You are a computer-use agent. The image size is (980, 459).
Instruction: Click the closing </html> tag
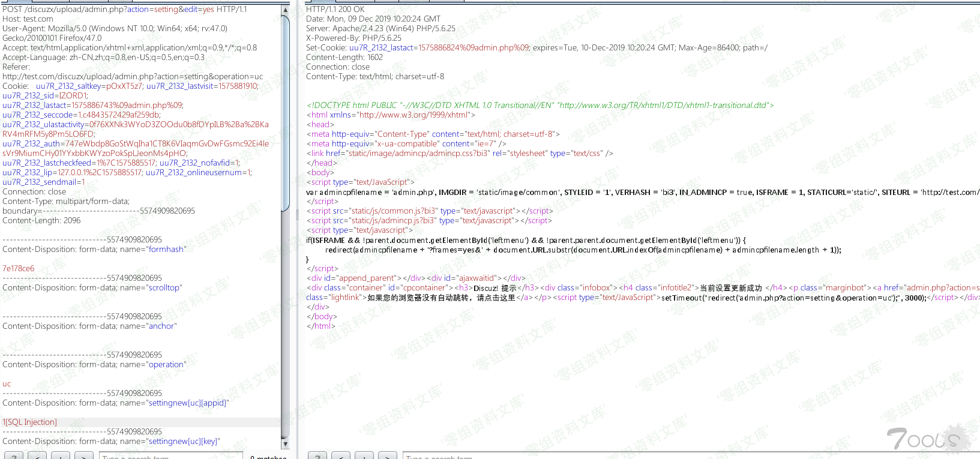click(x=321, y=326)
